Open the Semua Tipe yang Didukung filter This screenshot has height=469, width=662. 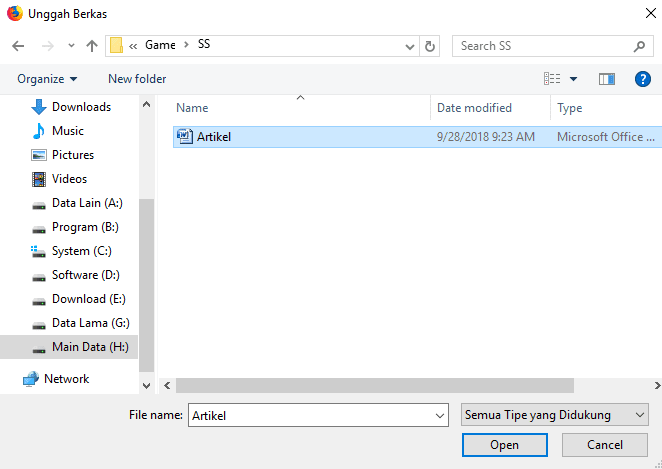point(554,415)
